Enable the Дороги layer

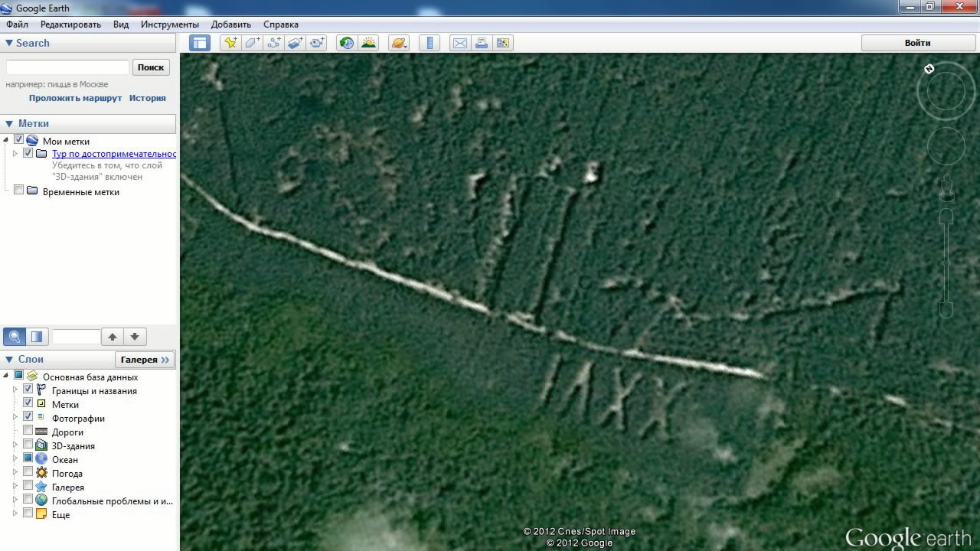pyautogui.click(x=28, y=431)
